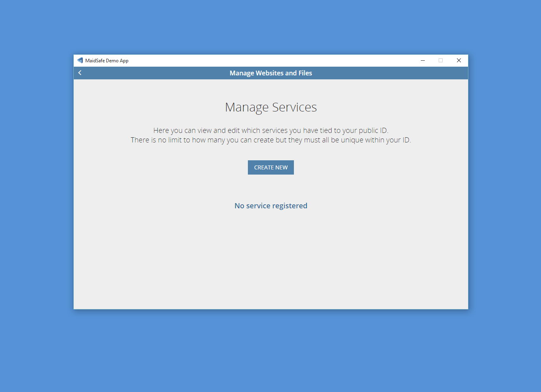The image size is (541, 392).
Task: Click the 'Manage Websites and Files' header title
Action: (x=271, y=73)
